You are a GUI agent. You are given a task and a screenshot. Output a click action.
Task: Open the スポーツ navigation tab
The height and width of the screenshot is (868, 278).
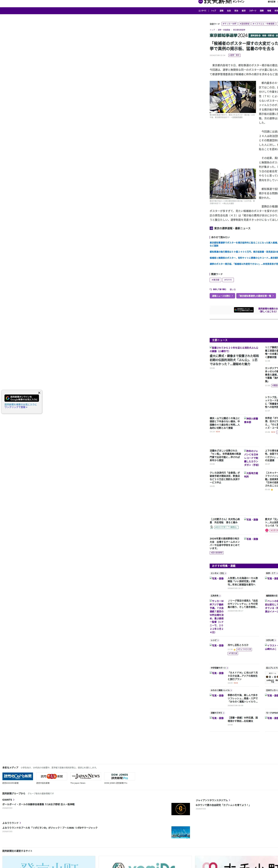click(253, 11)
